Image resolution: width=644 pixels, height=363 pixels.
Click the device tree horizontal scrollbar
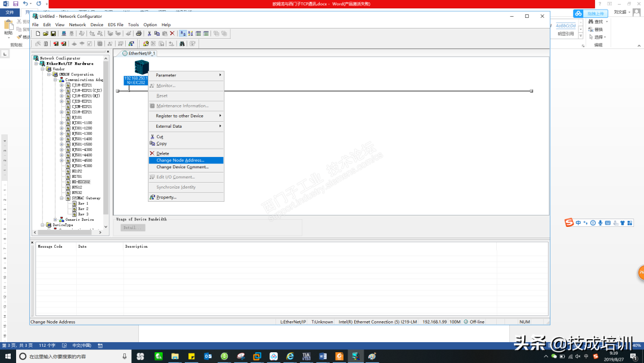tap(68, 232)
